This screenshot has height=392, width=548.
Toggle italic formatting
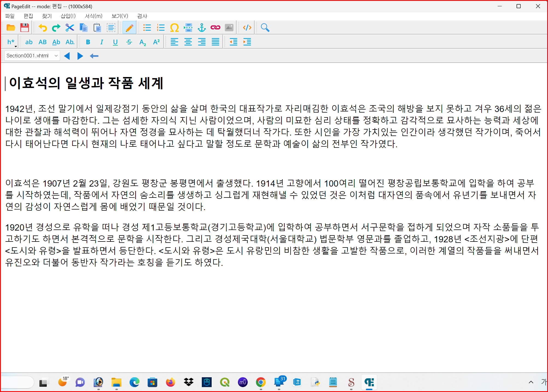[101, 42]
